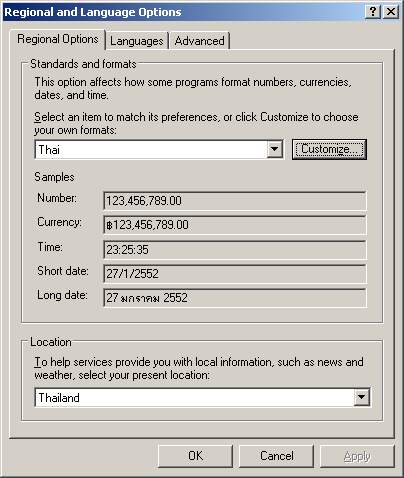Dismiss the dialog with Cancel
This screenshot has height=478, width=404.
pyautogui.click(x=276, y=456)
